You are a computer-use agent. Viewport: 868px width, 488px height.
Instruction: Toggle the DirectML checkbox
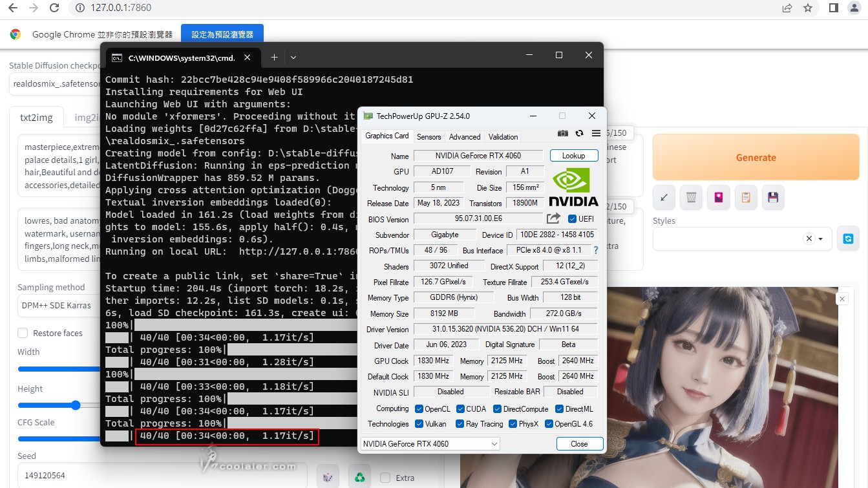click(x=559, y=409)
